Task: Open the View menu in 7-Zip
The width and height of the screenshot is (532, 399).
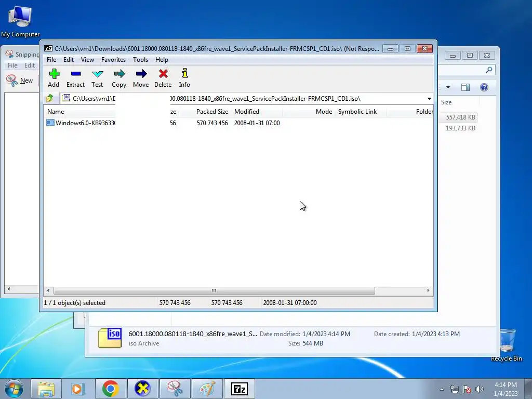Action: pos(87,59)
